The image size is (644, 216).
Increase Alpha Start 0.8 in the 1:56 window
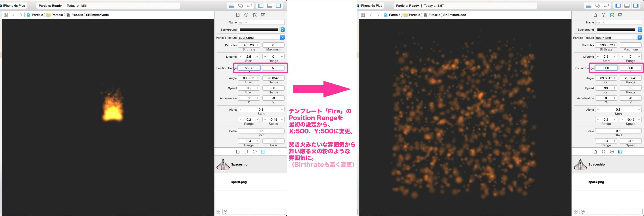[282, 110]
